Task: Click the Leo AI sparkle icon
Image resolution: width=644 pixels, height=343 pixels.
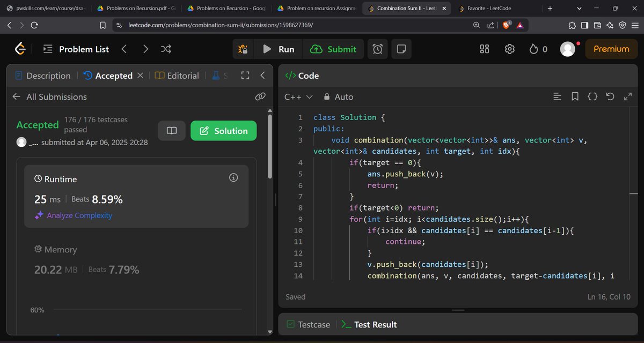Action: (610, 25)
